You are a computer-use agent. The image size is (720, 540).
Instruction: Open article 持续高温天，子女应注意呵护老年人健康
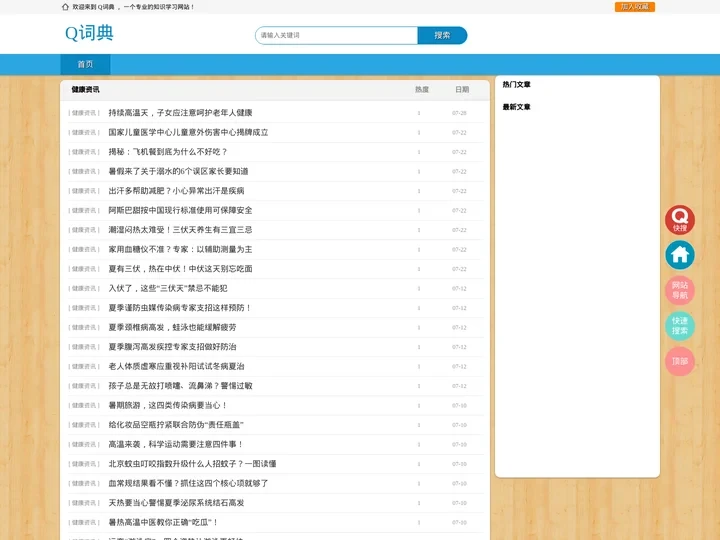click(180, 112)
